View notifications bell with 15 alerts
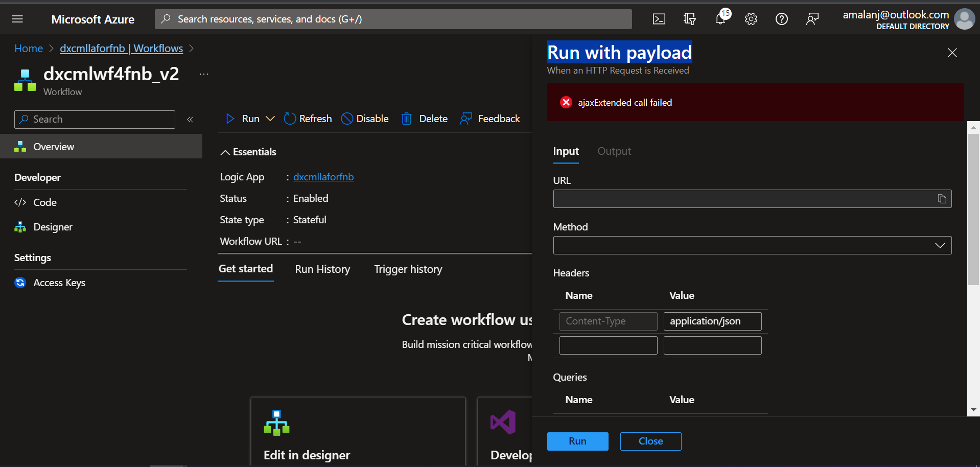The height and width of the screenshot is (467, 980). click(x=721, y=18)
